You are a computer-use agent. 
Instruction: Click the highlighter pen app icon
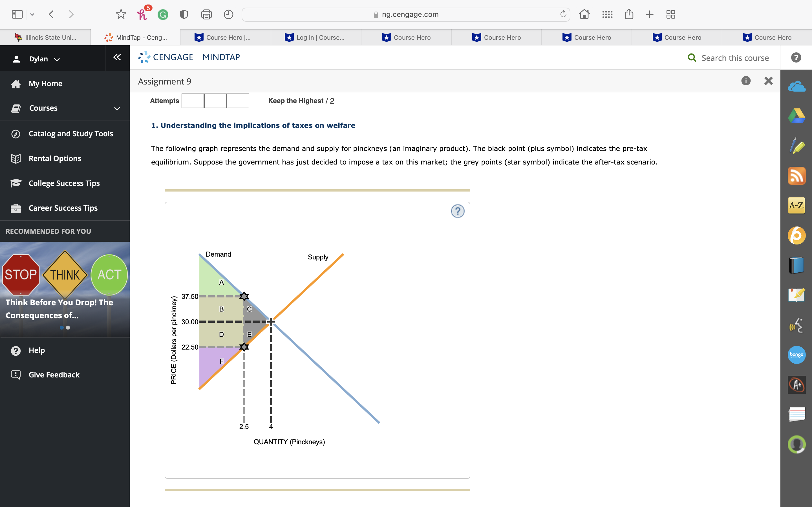796,146
